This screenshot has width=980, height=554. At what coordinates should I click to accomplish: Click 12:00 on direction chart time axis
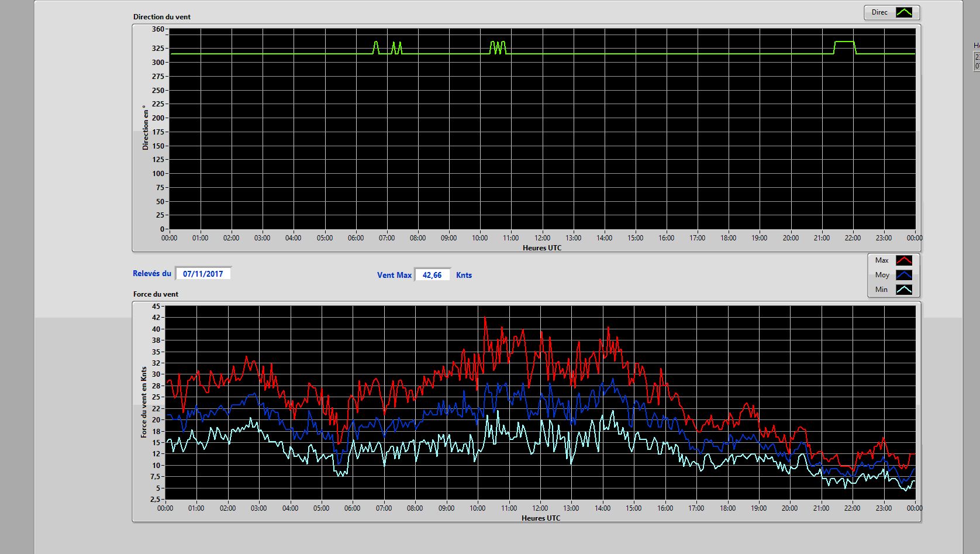tap(542, 238)
